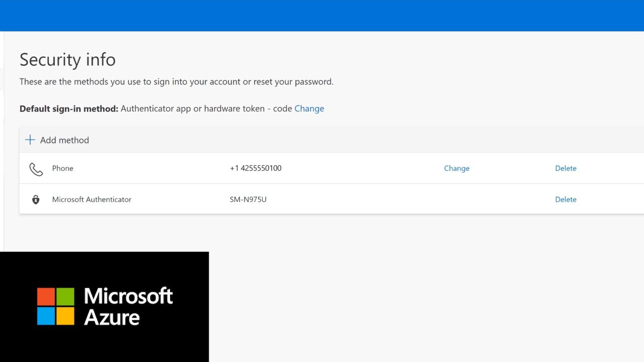This screenshot has height=362, width=644.
Task: Click the Default sign-in method label
Action: (69, 109)
